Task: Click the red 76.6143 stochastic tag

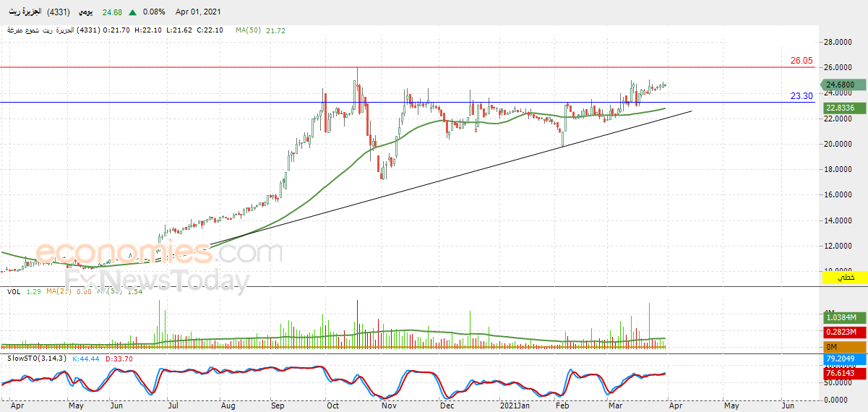Action: click(x=845, y=373)
